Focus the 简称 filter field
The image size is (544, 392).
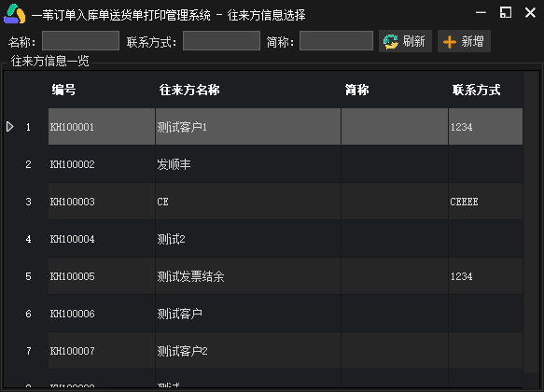click(x=336, y=40)
